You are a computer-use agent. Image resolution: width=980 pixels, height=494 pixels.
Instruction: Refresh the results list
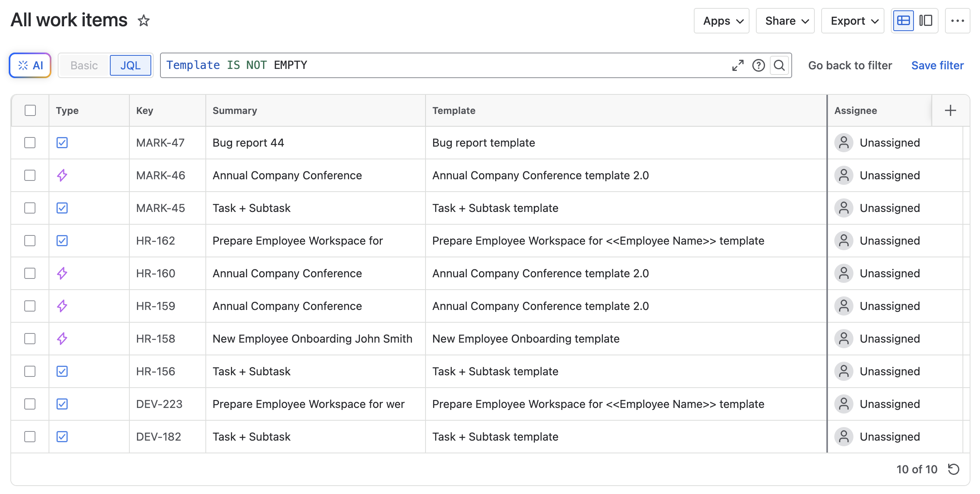tap(954, 469)
